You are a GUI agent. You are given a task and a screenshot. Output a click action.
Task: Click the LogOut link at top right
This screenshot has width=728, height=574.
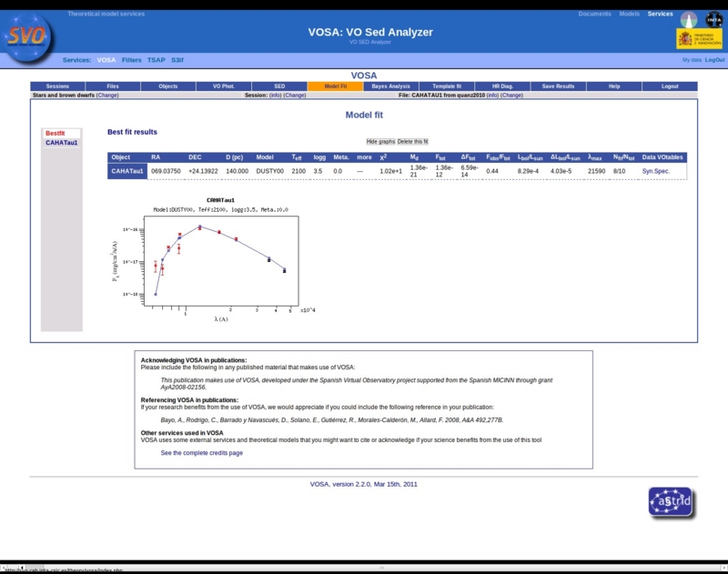(714, 60)
